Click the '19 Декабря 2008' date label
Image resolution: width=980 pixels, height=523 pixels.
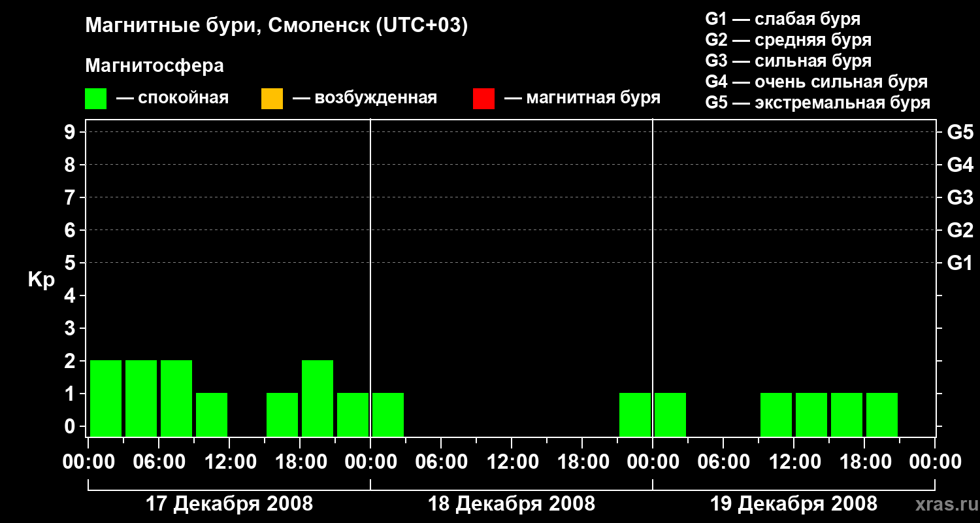(794, 504)
